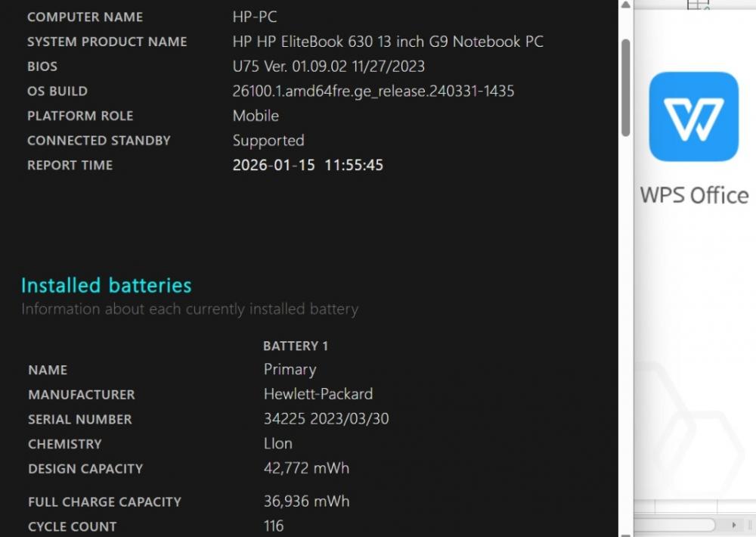This screenshot has width=756, height=537.
Task: Click the CYCLE COUNT row label
Action: coord(73,526)
